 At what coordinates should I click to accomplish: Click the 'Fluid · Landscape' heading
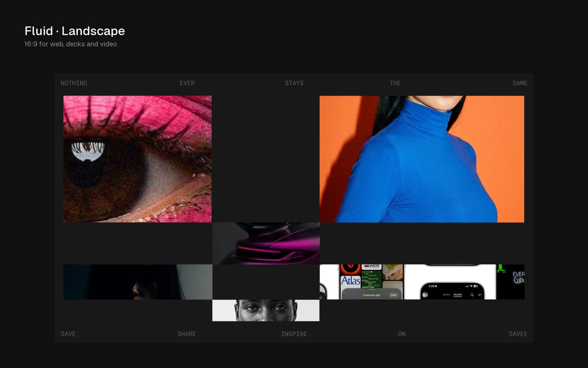74,31
